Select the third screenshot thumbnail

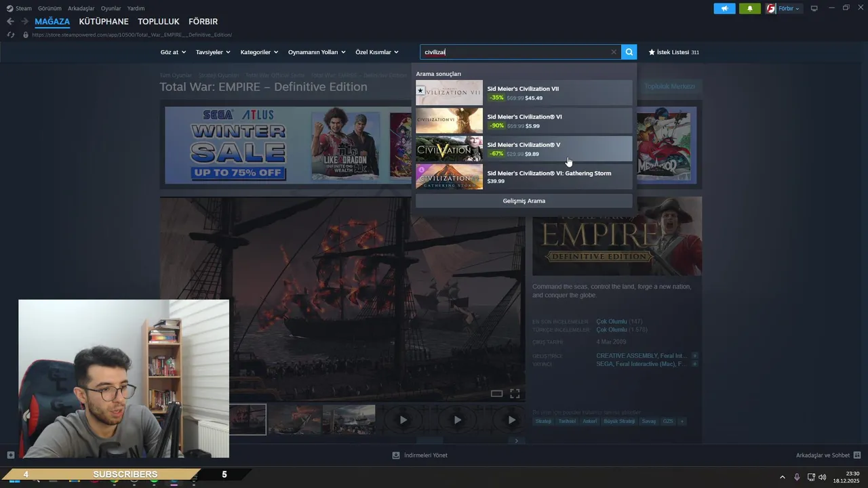coord(349,420)
